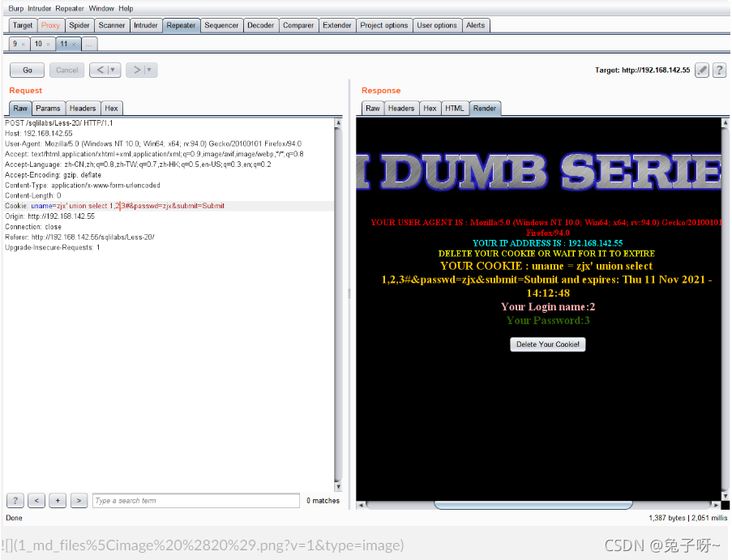Open the Alerts tab
The width and height of the screenshot is (732, 560).
pyautogui.click(x=475, y=25)
